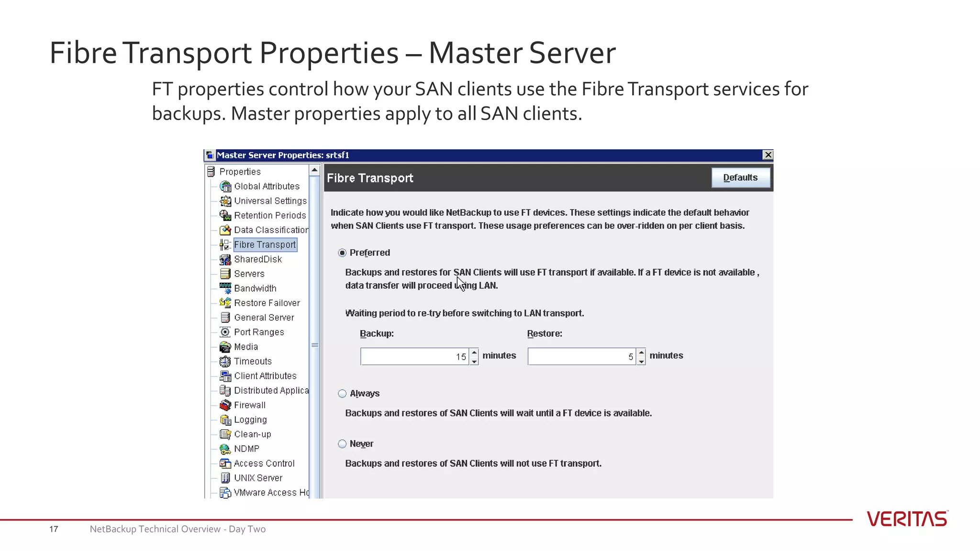Click the Restore Failover icon
The image size is (980, 551).
pos(225,303)
